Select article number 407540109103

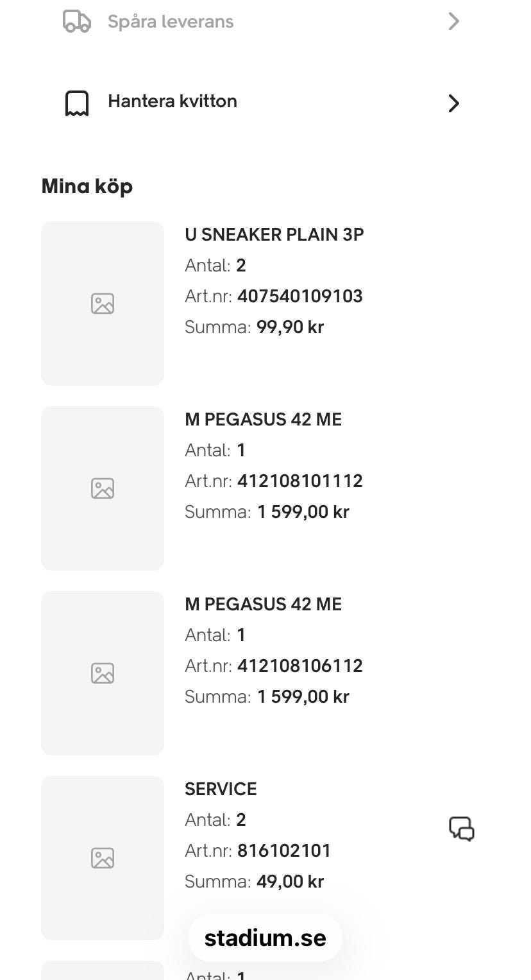pos(300,296)
